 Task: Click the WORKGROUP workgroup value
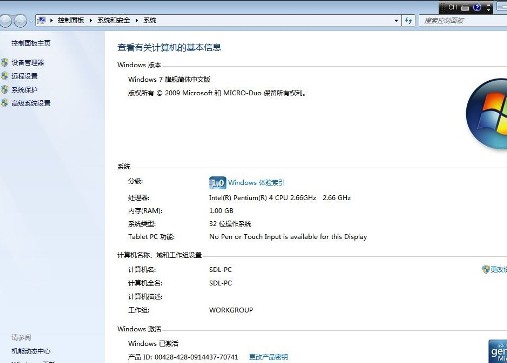[231, 310]
